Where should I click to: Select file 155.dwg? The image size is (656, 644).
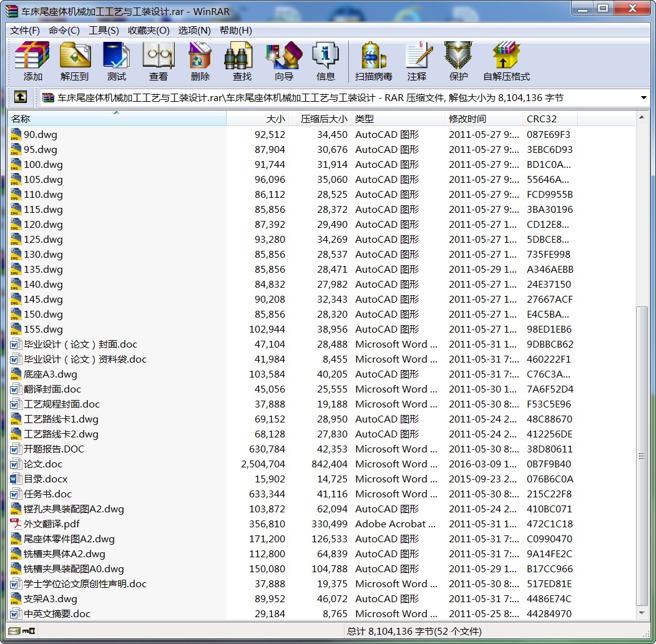point(43,329)
